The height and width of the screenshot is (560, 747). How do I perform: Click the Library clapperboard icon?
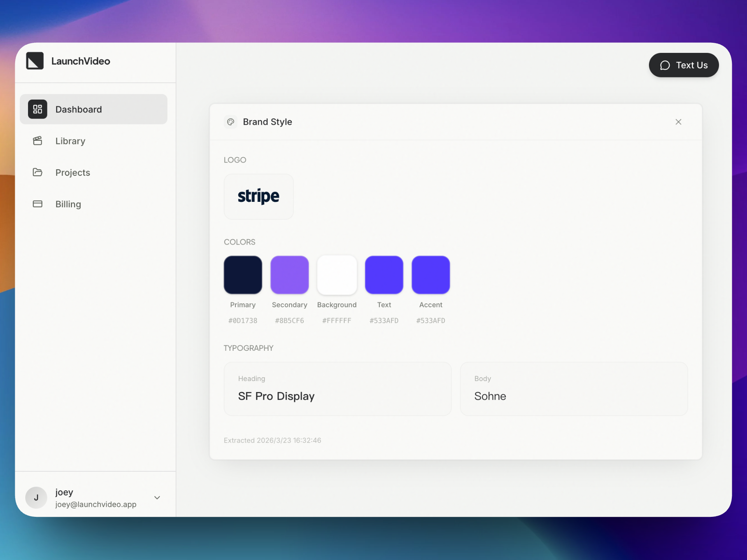point(38,141)
